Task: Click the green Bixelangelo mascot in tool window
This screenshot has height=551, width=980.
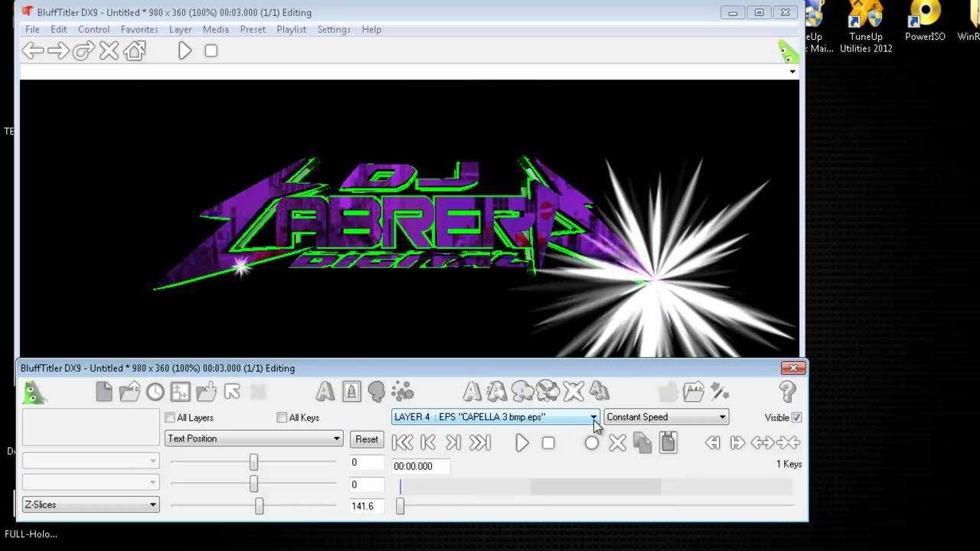Action: click(x=34, y=393)
